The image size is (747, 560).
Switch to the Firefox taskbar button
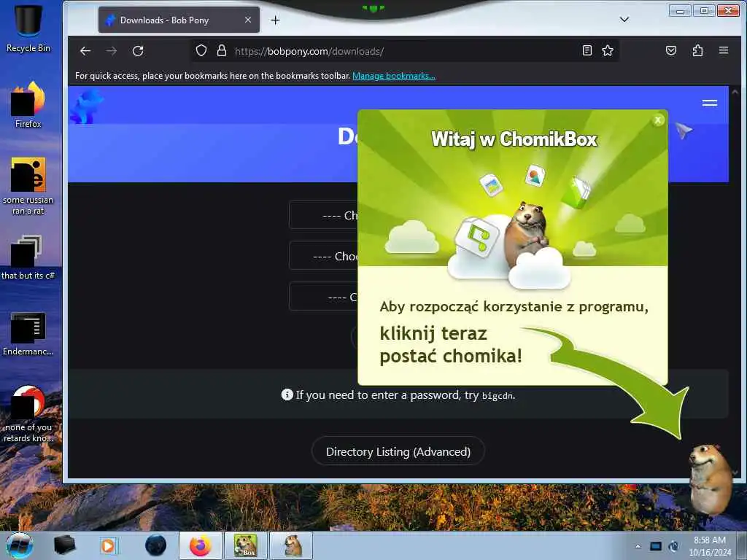coord(200,545)
